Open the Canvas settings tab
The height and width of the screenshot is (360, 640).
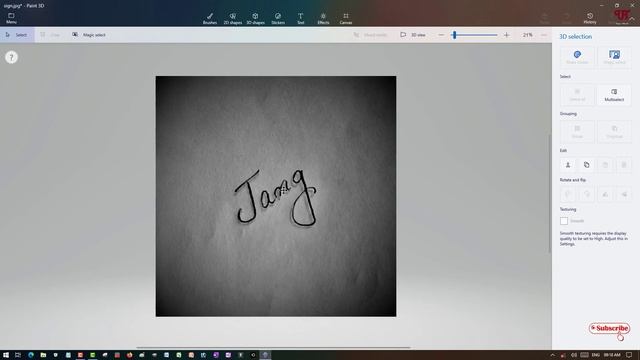click(x=346, y=18)
